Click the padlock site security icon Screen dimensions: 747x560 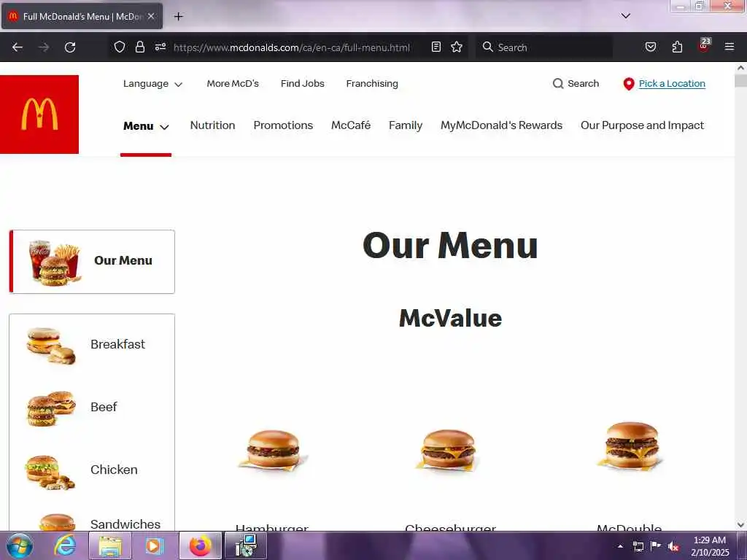pyautogui.click(x=139, y=47)
